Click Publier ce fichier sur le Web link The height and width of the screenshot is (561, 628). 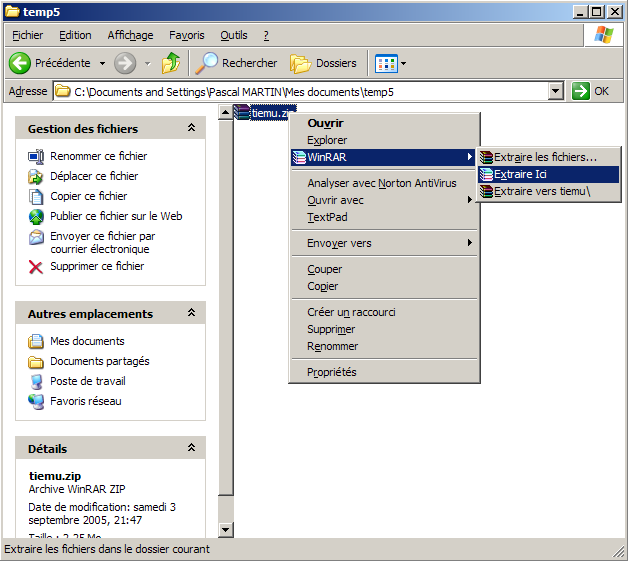point(116,216)
